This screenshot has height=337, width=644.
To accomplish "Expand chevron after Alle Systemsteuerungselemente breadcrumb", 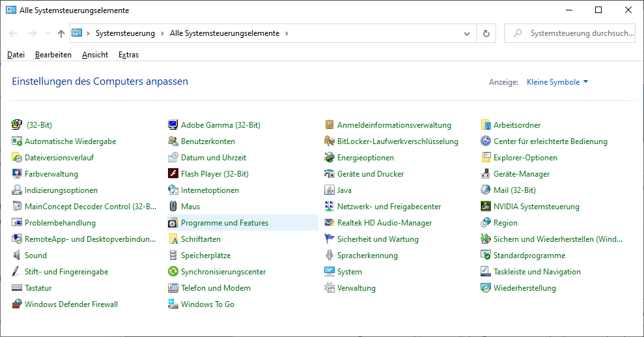I will click(x=287, y=34).
